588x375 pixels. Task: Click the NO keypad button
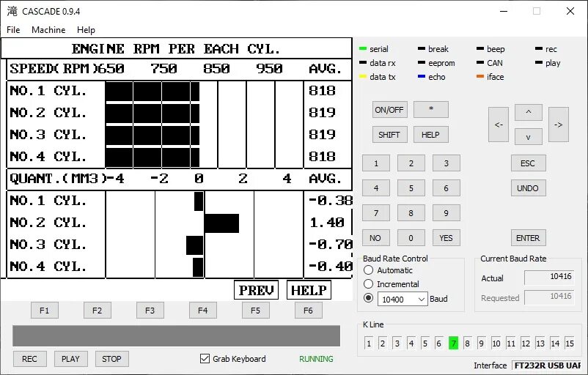tap(376, 238)
